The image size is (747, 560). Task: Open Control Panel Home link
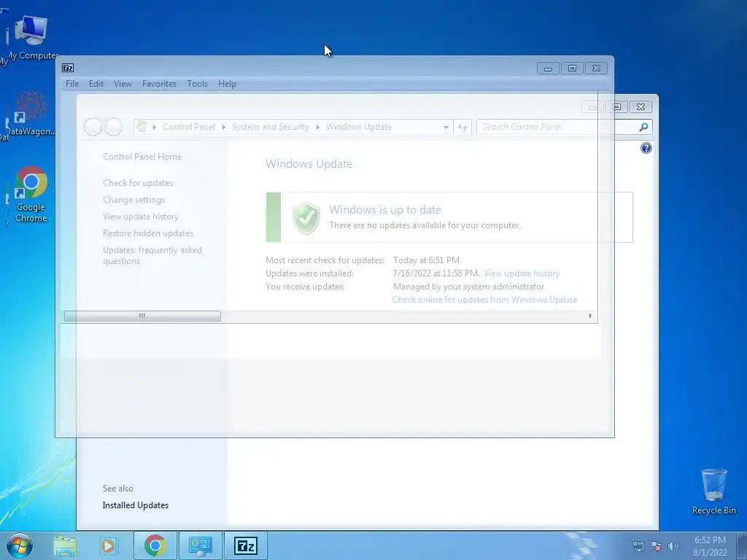coord(142,157)
